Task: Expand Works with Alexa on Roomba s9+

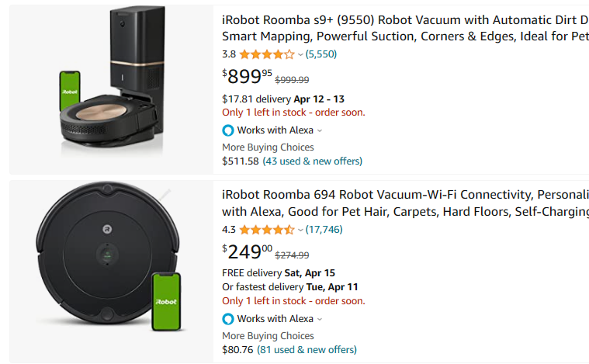Action: point(320,130)
